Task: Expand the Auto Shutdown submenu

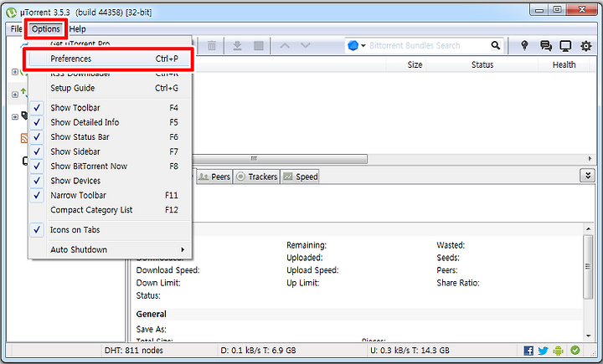Action: 111,250
